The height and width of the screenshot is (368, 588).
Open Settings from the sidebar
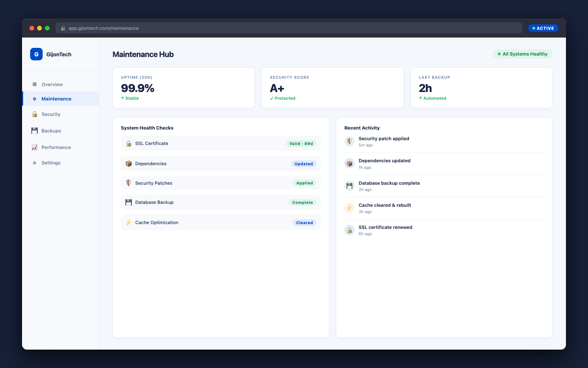61,163
